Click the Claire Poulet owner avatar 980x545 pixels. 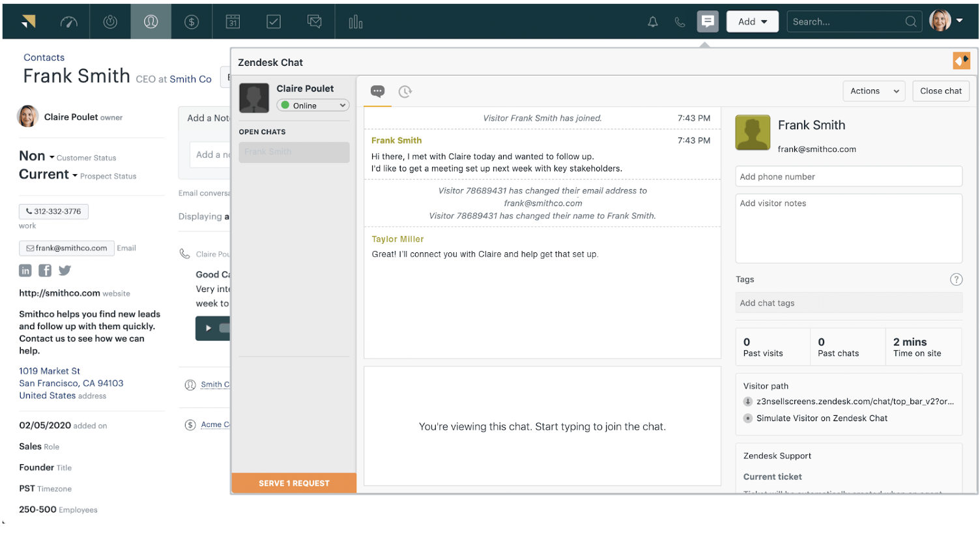click(27, 116)
